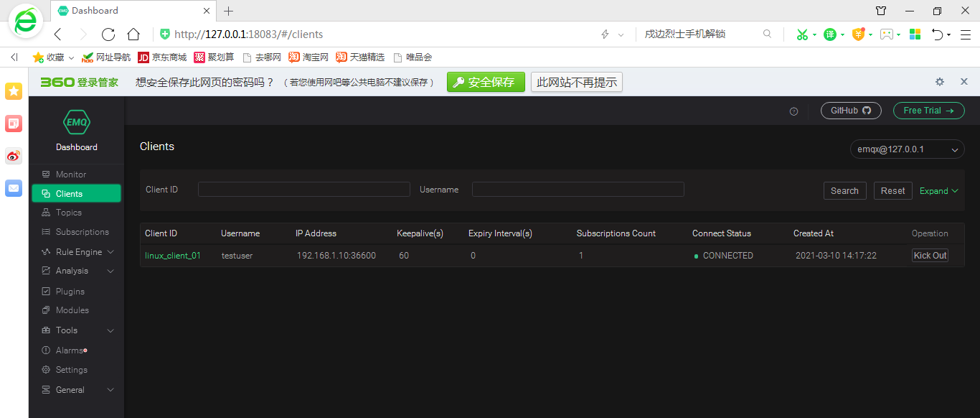Click the help question mark icon
The image size is (980, 418).
(793, 111)
